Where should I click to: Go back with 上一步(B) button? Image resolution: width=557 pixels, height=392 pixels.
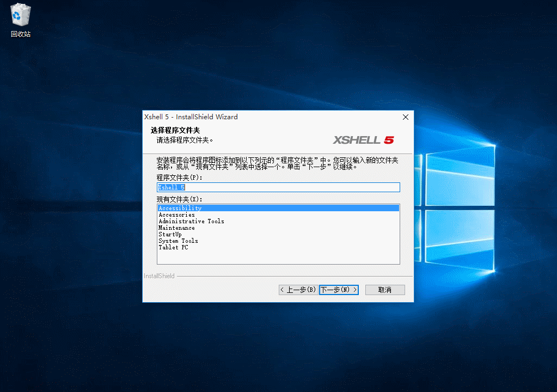click(298, 290)
